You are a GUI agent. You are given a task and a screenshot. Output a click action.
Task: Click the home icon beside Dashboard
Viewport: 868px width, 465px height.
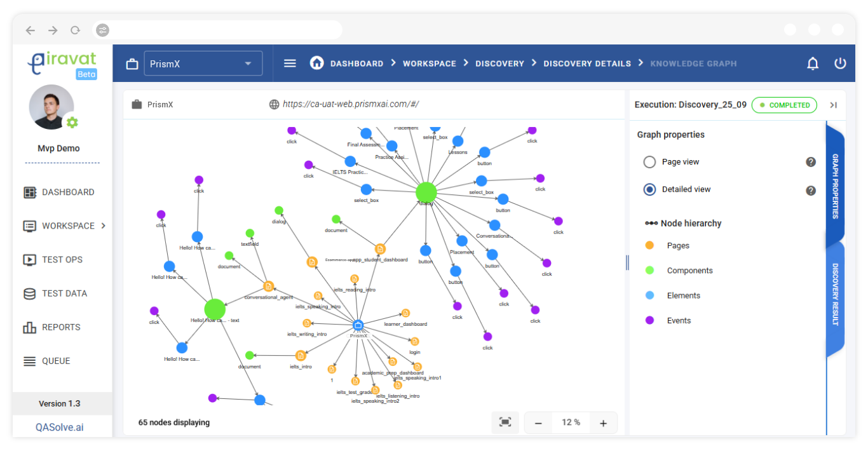[x=316, y=63]
